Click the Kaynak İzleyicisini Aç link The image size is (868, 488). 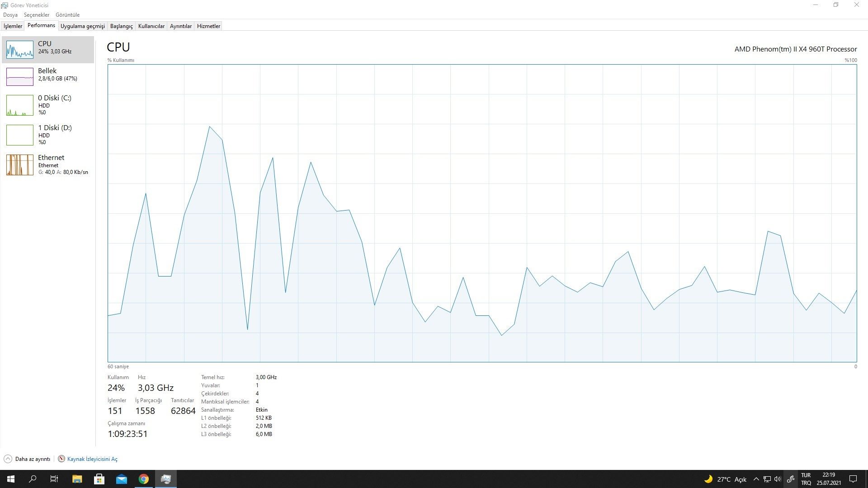click(92, 459)
